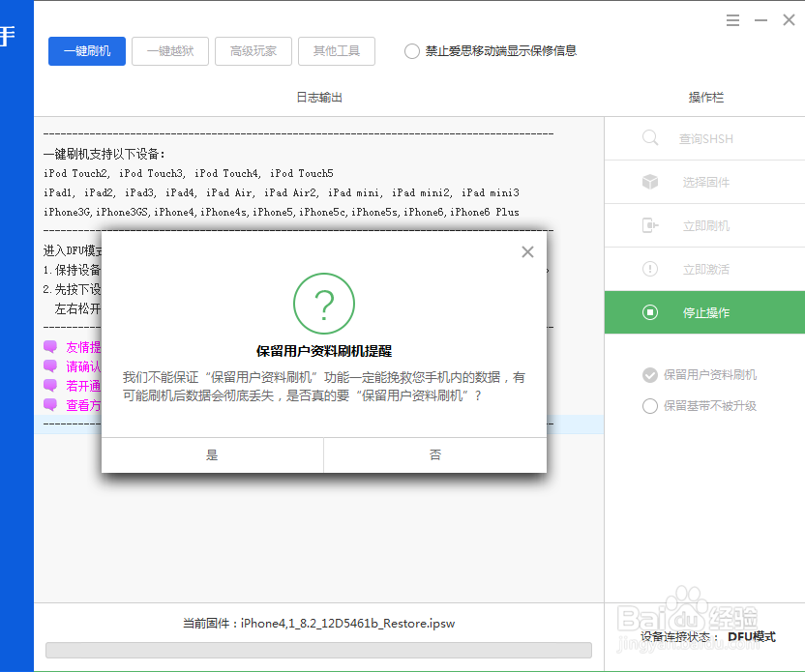The width and height of the screenshot is (805, 672).
Task: Enable 禁止爱思移动端显示保修信息 option
Action: click(411, 53)
